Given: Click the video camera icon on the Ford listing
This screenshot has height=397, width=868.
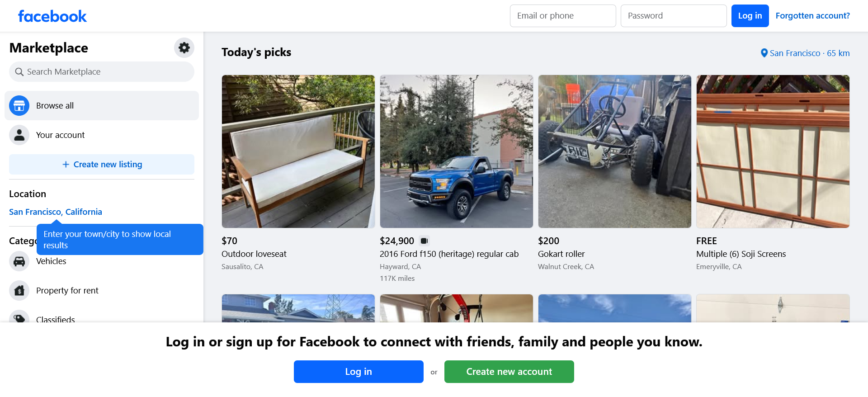Looking at the screenshot, I should tap(424, 241).
